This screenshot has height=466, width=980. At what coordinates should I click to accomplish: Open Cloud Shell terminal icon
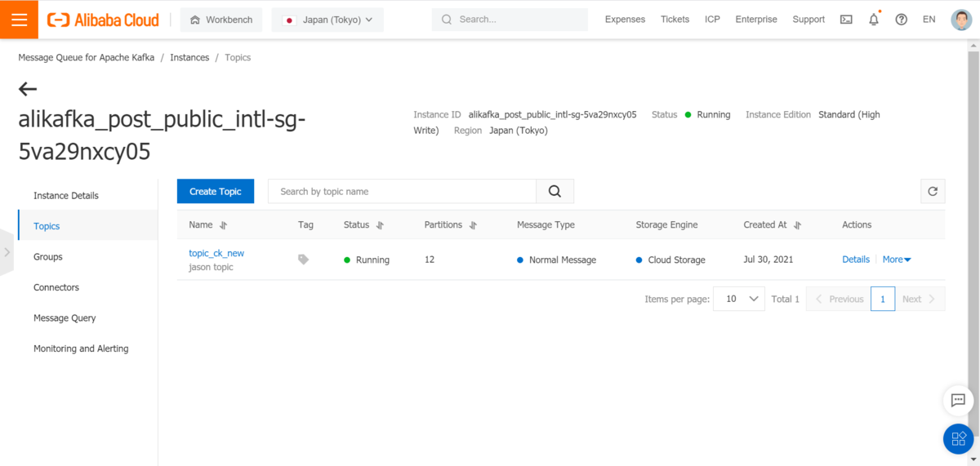[x=846, y=20]
